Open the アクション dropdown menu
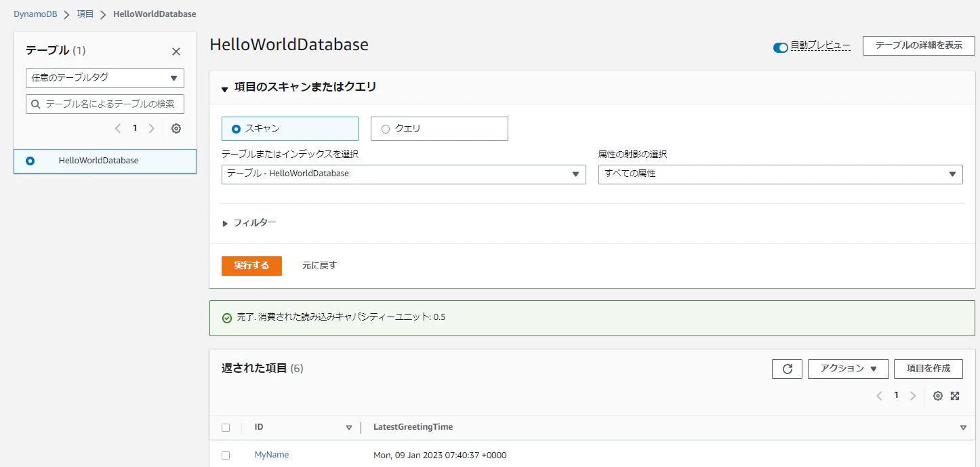This screenshot has height=467, width=980. [848, 369]
